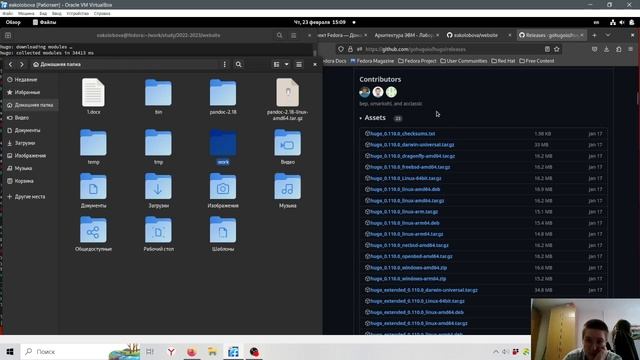The height and width of the screenshot is (360, 640).
Task: Toggle Files grid/list view icon
Action: (x=276, y=64)
